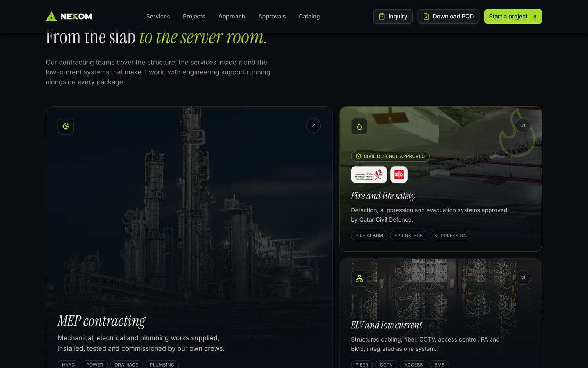Open the Services menu item
Viewport: 588px width, 368px height.
(158, 16)
